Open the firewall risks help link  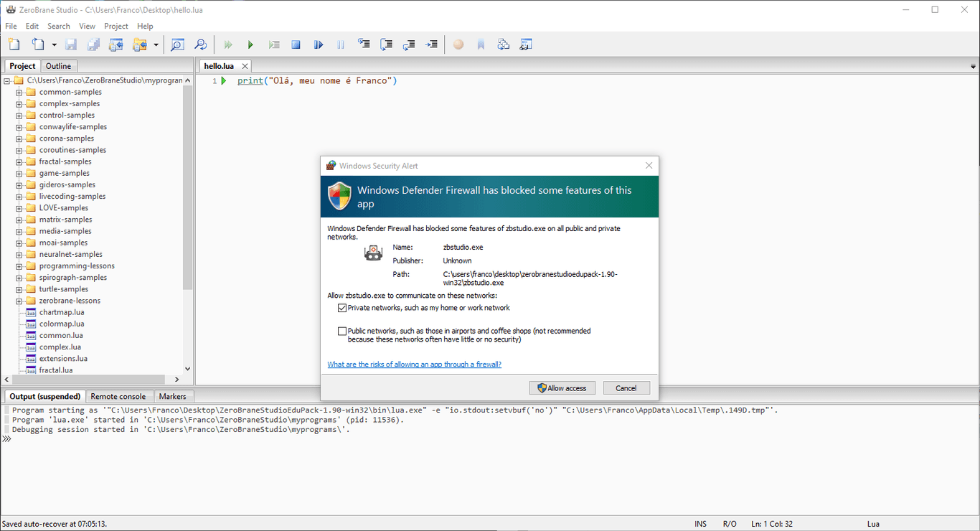point(414,364)
